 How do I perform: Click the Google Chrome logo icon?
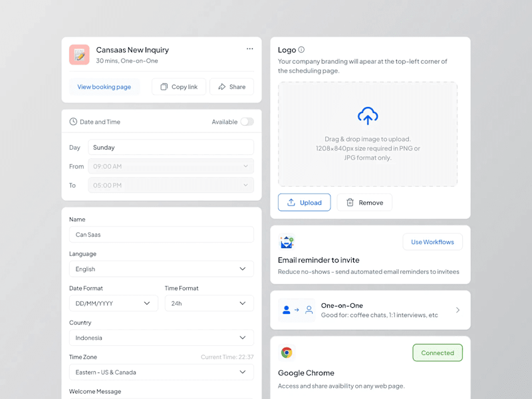pyautogui.click(x=287, y=352)
